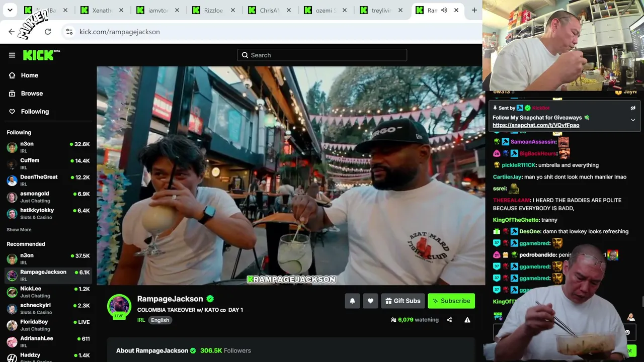Open Cuffem channel in Following list
The width and height of the screenshot is (644, 362).
pos(48,164)
